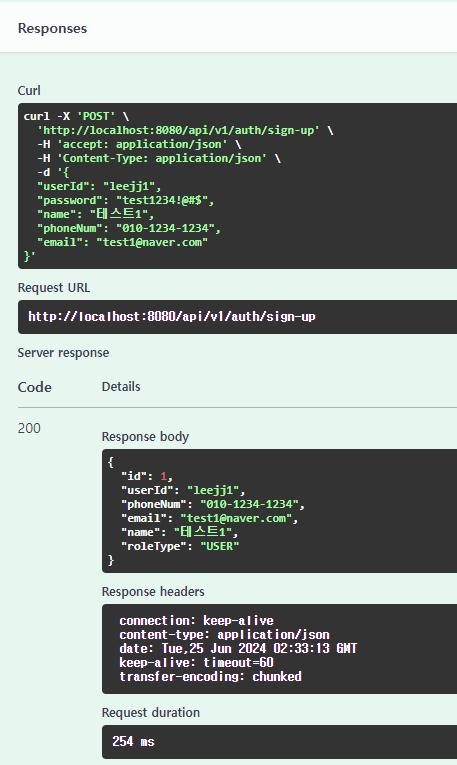Click the roleType USER line
457x765 pixels.
pyautogui.click(x=180, y=546)
